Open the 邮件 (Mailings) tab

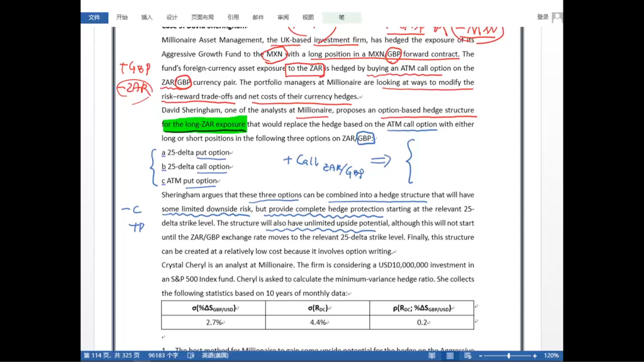point(258,18)
